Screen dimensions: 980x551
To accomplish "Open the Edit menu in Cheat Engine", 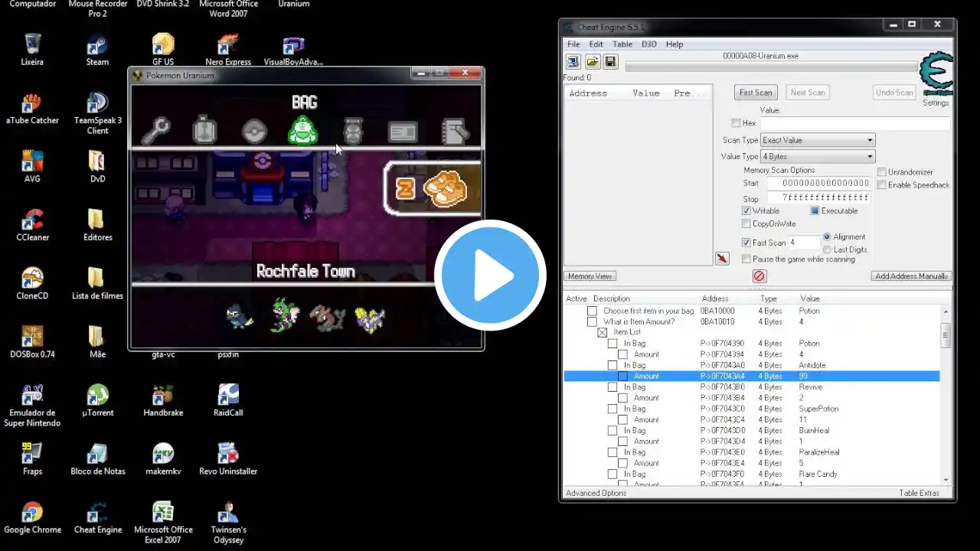I will point(596,44).
